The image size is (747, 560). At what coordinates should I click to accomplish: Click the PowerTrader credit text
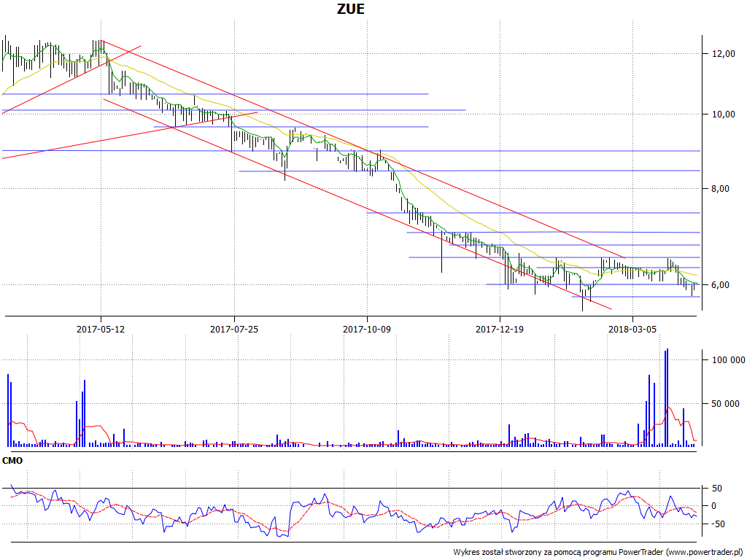point(599,553)
